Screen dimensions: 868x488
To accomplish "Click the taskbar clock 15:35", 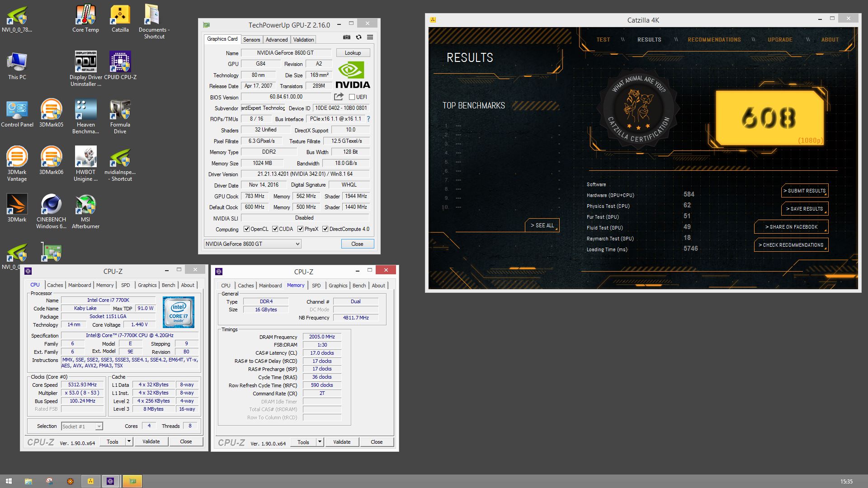I will tap(846, 482).
